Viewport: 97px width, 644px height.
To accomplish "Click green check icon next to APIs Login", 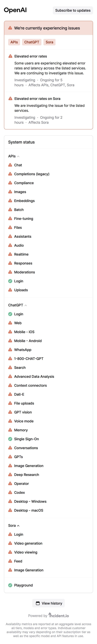I will pyautogui.click(x=10, y=281).
